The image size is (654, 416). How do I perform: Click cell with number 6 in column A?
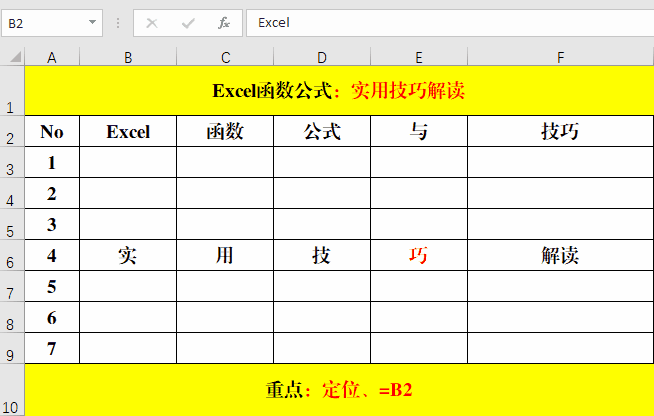point(52,317)
